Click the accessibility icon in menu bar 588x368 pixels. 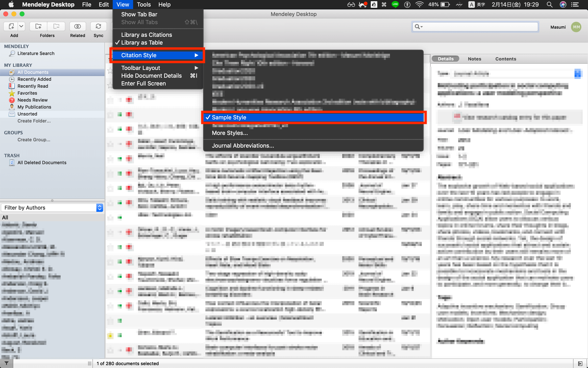pyautogui.click(x=408, y=4)
